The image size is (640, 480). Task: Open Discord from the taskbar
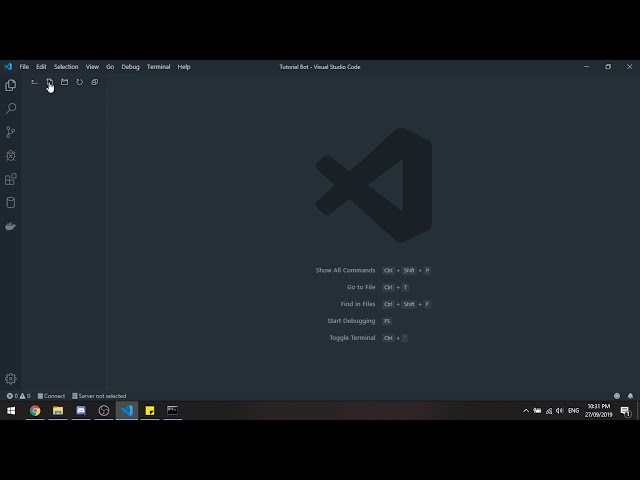pos(81,411)
